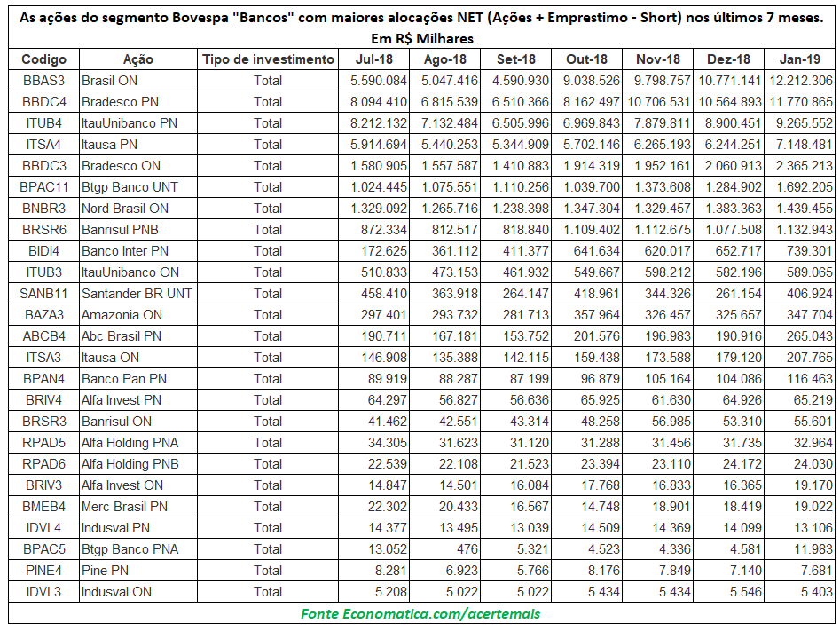Select the Alfa Holding PNB cell
The height and width of the screenshot is (631, 840).
click(138, 464)
